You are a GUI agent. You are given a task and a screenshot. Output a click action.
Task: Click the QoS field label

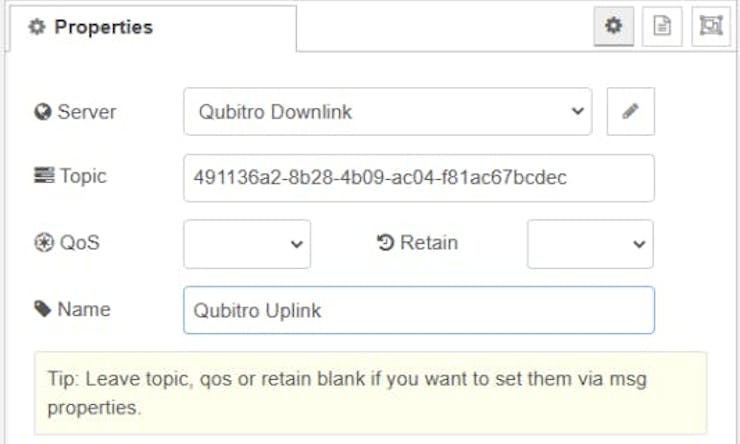coord(80,243)
